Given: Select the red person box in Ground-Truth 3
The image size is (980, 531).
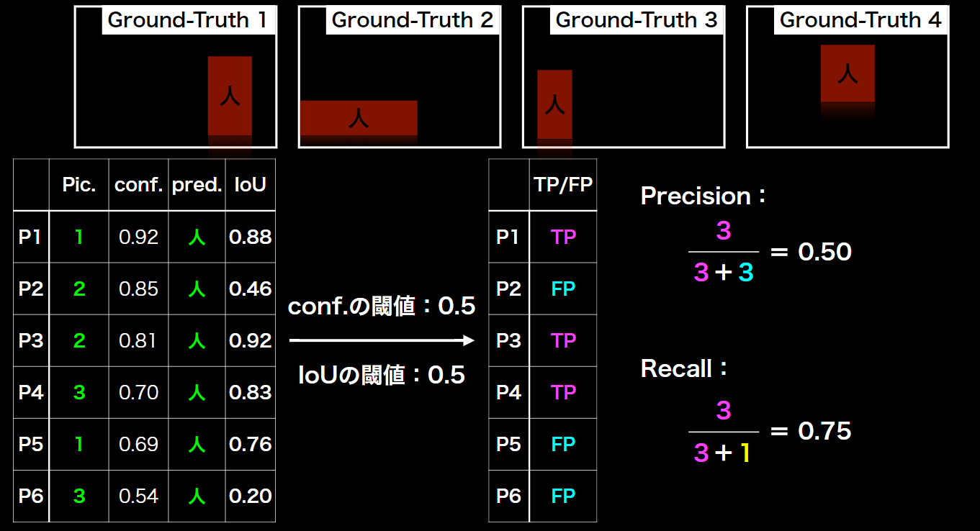Looking at the screenshot, I should (x=554, y=104).
